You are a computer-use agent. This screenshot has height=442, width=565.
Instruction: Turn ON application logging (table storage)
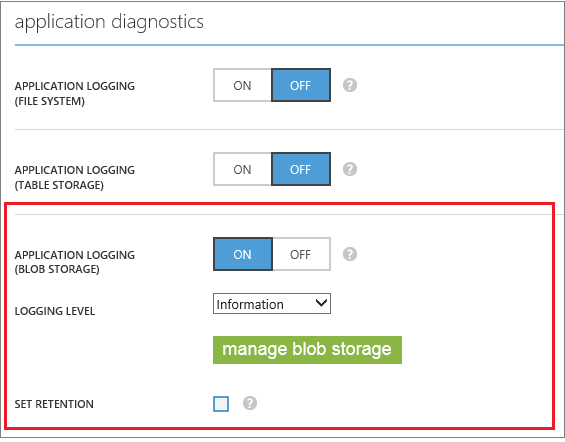coord(242,169)
